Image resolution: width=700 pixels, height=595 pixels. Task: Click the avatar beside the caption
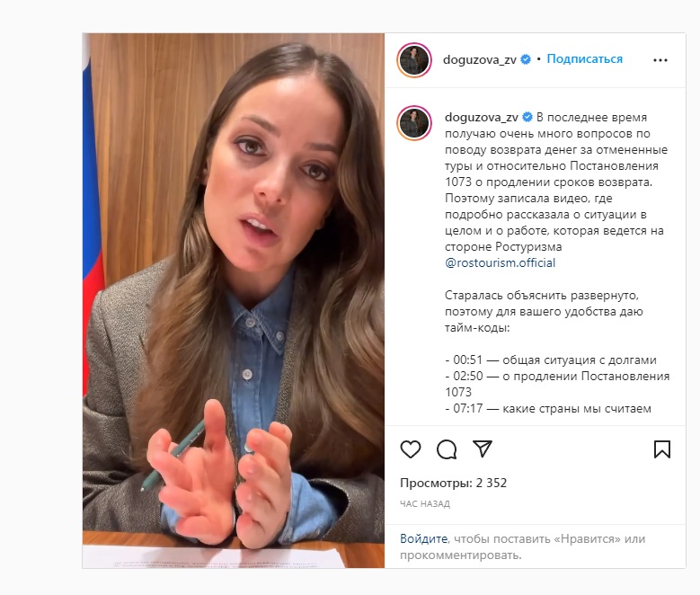click(x=414, y=123)
